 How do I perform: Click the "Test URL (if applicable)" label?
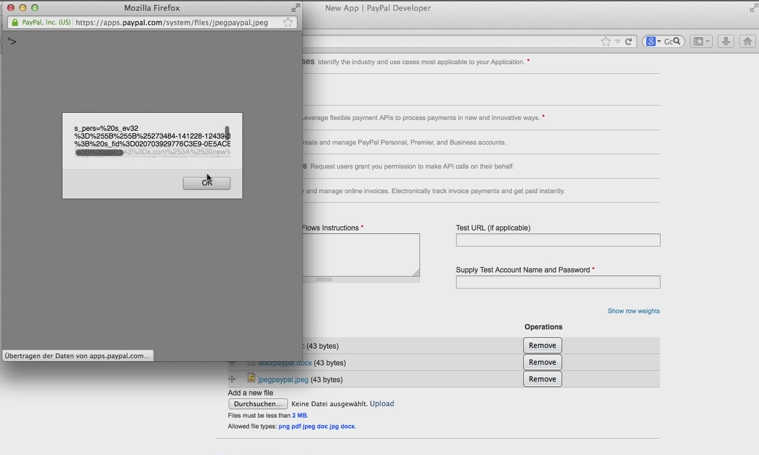[x=493, y=228]
